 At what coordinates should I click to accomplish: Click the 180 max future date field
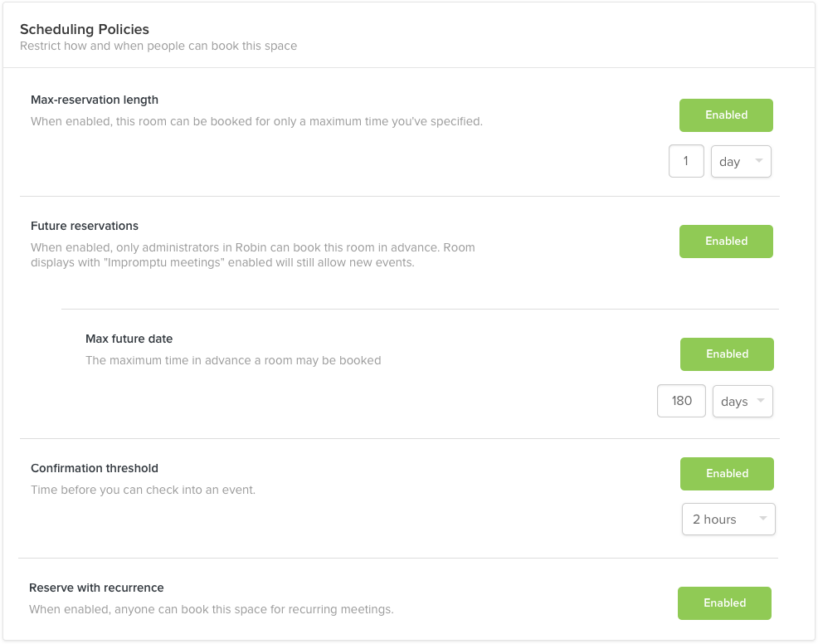681,402
